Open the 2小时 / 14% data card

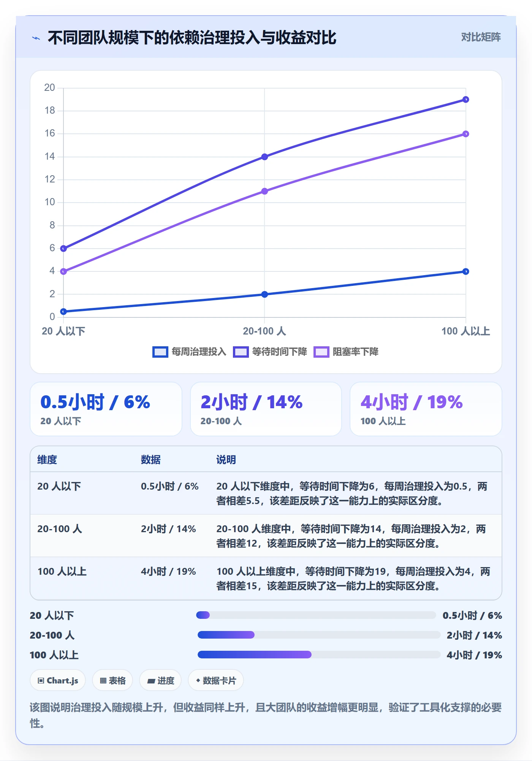[266, 409]
